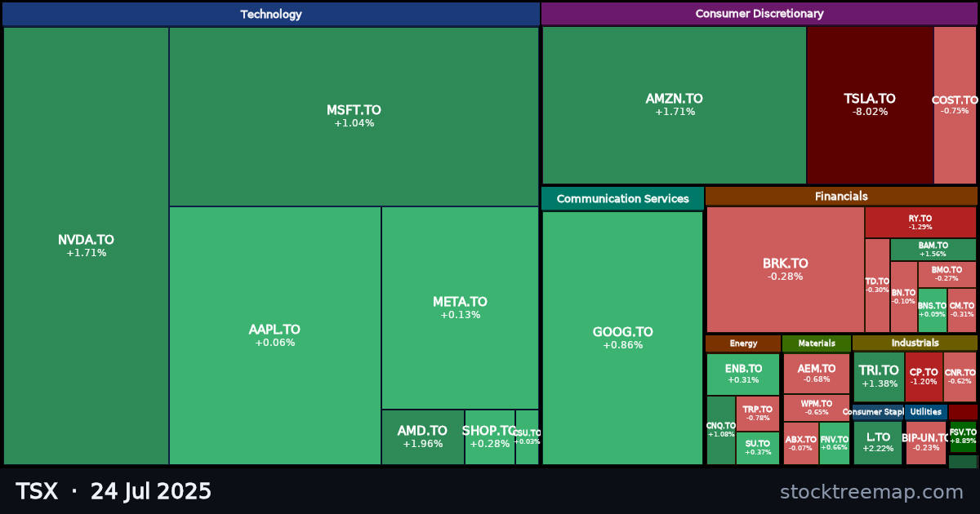Select the WPM.TO tile
The width and height of the screenshot is (980, 514).
pos(816,408)
